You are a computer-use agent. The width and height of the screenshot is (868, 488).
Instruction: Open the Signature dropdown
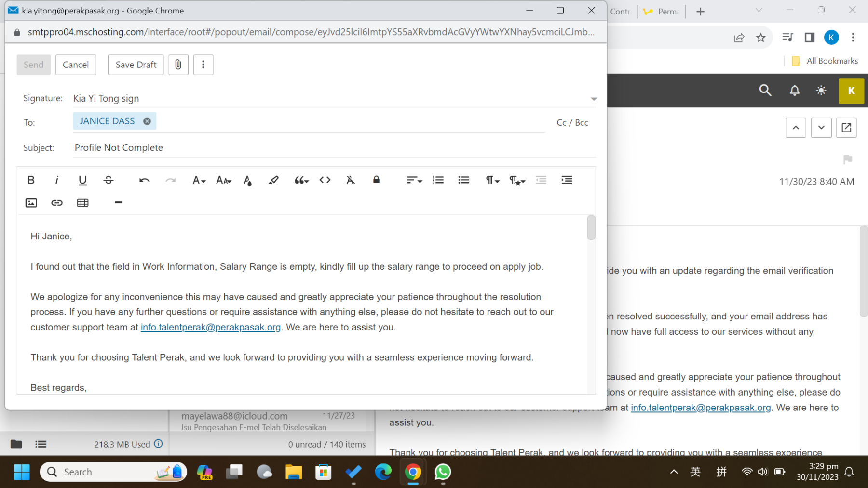tap(594, 99)
